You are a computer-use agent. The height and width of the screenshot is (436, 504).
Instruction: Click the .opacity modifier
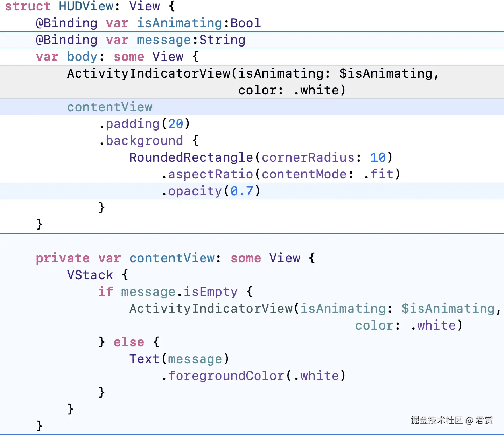point(191,191)
